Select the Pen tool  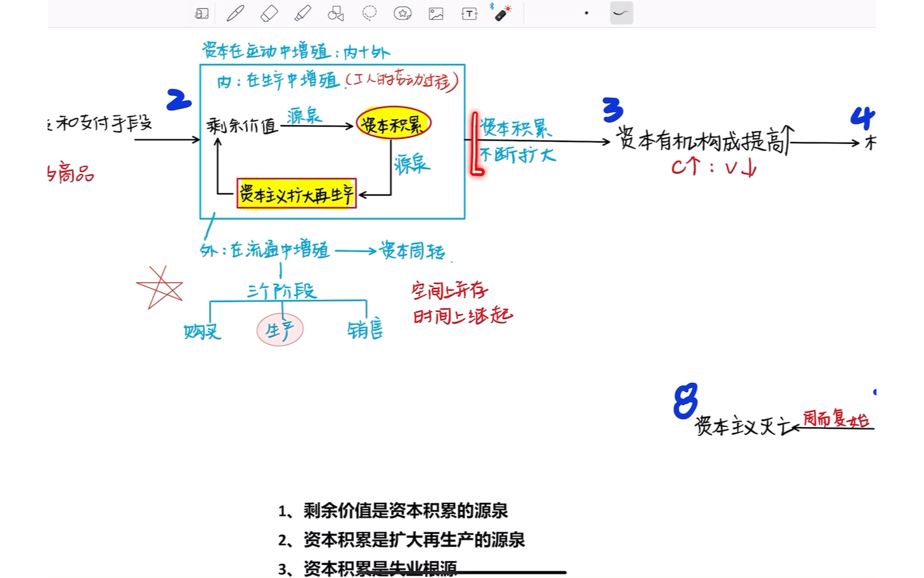click(x=235, y=13)
